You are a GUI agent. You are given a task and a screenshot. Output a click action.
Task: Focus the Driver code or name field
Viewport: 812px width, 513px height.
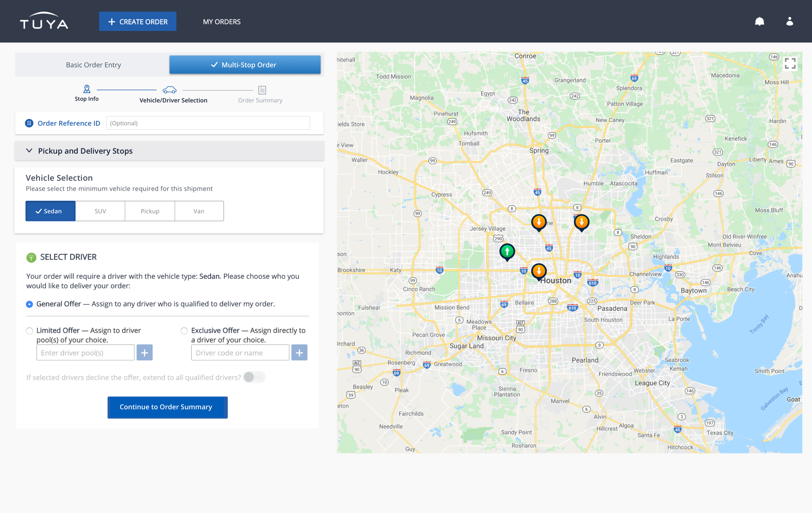pyautogui.click(x=240, y=353)
